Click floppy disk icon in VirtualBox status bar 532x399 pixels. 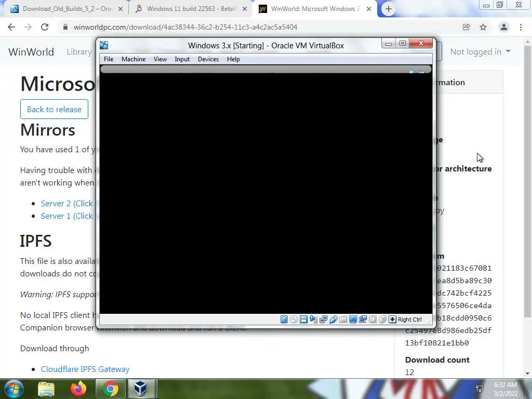click(303, 320)
